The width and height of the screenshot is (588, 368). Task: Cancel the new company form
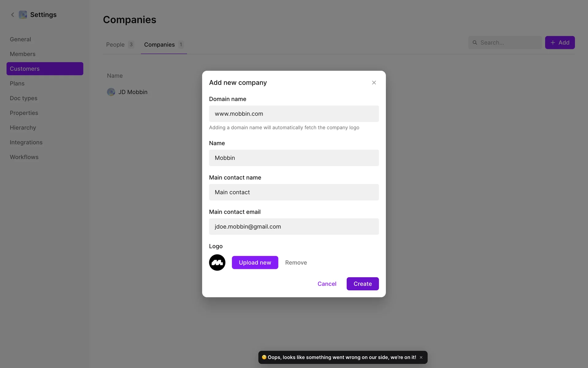327,284
